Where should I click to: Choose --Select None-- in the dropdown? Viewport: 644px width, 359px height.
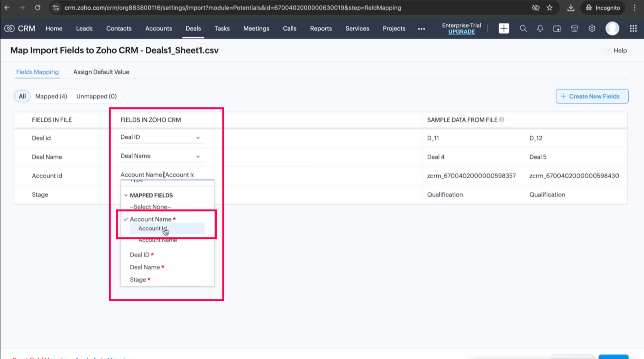coord(150,207)
